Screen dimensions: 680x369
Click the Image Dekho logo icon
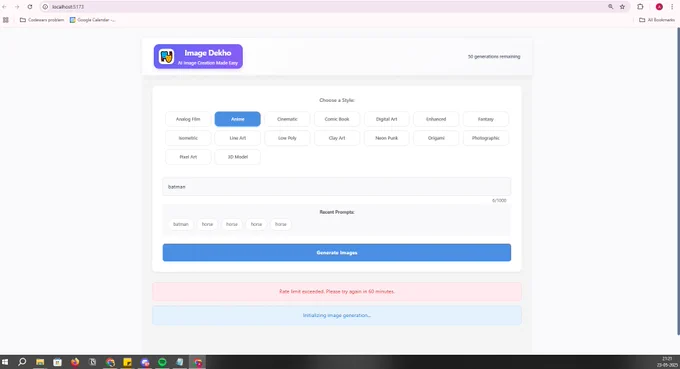tap(167, 56)
